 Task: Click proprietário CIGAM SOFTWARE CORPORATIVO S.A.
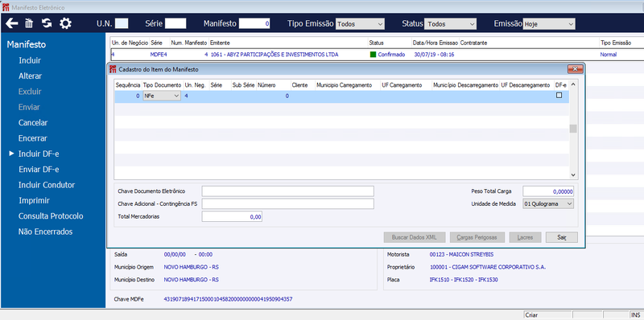coord(488,267)
